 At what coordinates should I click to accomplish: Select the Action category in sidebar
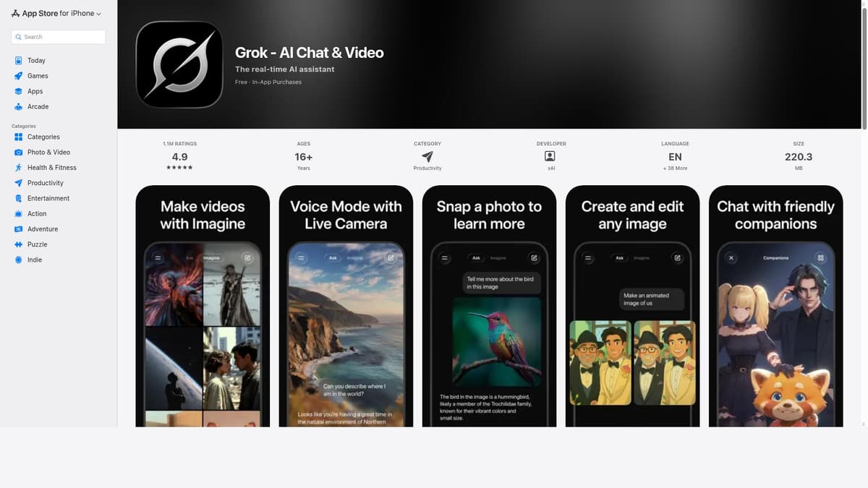click(x=20, y=213)
